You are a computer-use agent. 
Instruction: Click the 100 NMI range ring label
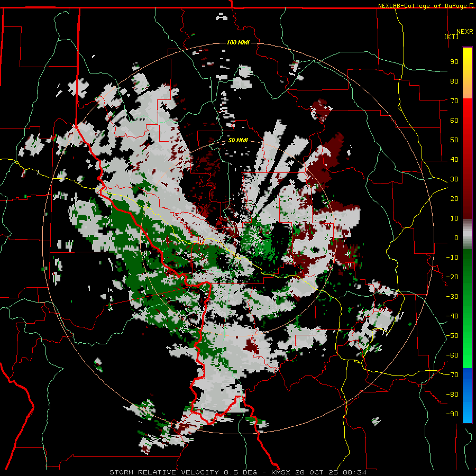click(238, 42)
